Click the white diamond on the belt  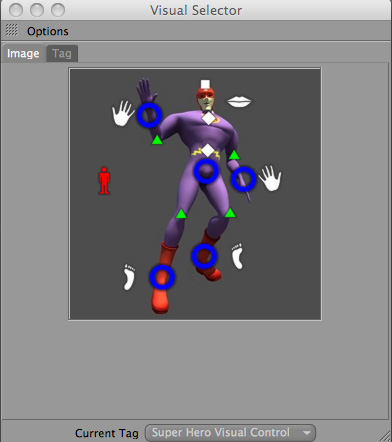pyautogui.click(x=208, y=150)
